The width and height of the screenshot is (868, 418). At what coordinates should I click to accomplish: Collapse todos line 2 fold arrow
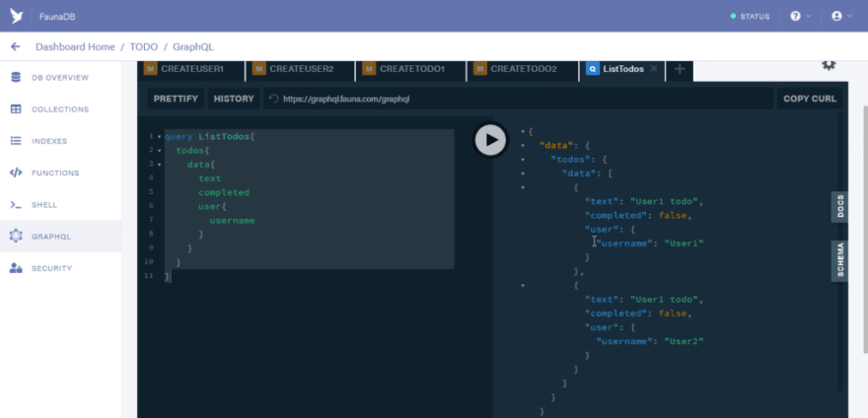[160, 151]
